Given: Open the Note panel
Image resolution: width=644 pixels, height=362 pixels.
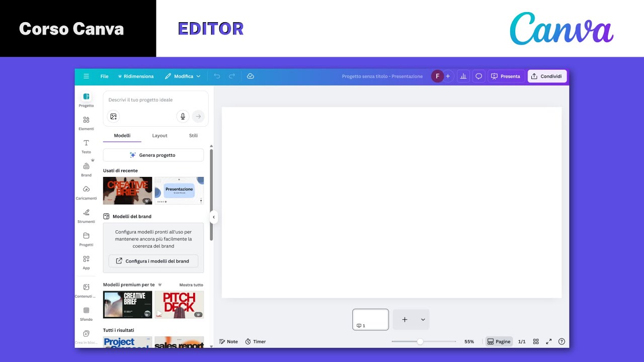Looking at the screenshot, I should [228, 341].
